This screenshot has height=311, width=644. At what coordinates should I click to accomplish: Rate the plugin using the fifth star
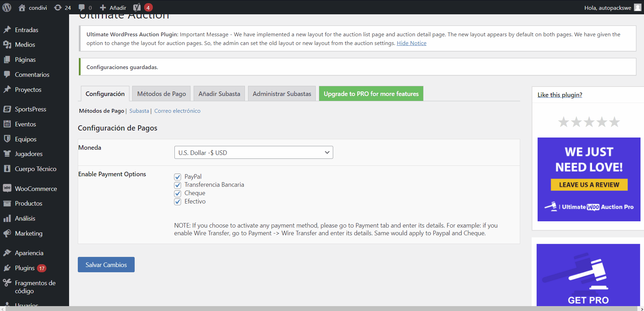[x=614, y=122]
